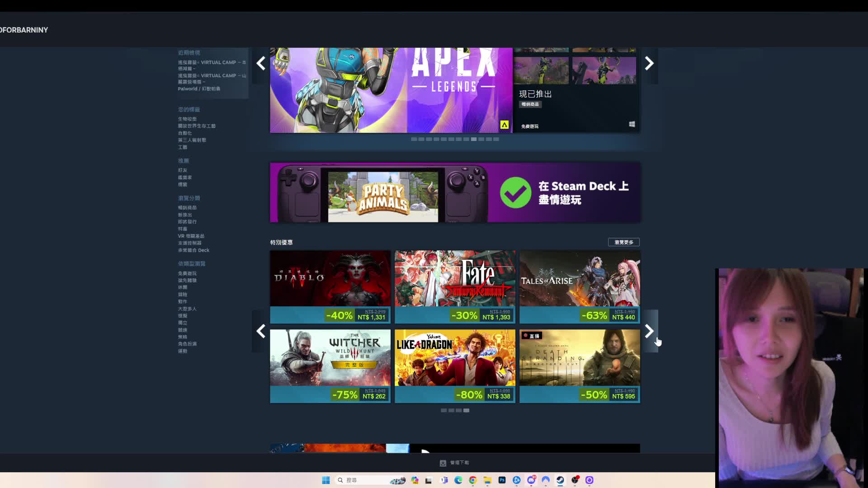Image resolution: width=868 pixels, height=488 pixels.
Task: Click the taskbar search box
Action: [371, 480]
